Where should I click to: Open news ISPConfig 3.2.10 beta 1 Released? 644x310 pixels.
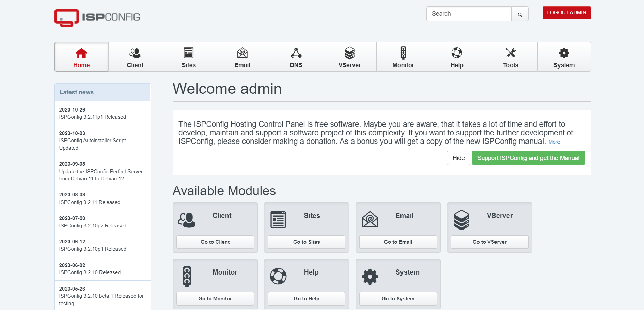pos(103,296)
